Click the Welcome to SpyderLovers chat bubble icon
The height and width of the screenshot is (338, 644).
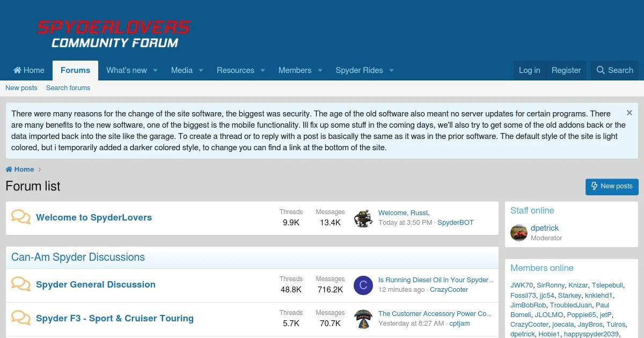(21, 217)
